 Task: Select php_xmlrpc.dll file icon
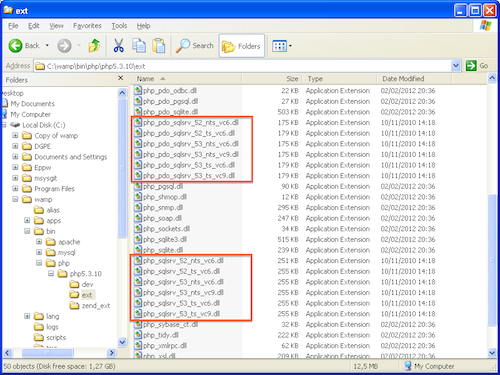(138, 346)
